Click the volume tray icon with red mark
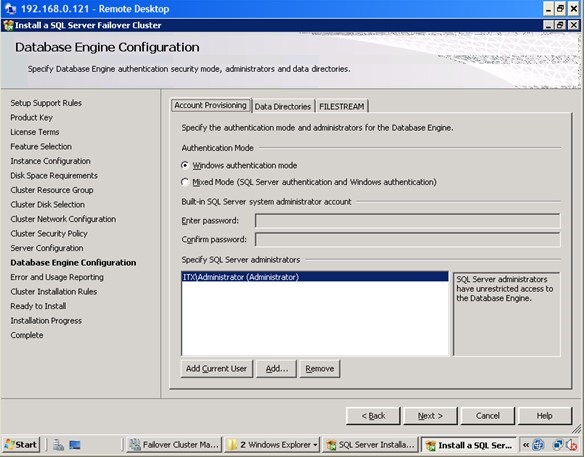The width and height of the screenshot is (585, 457). pyautogui.click(x=572, y=445)
